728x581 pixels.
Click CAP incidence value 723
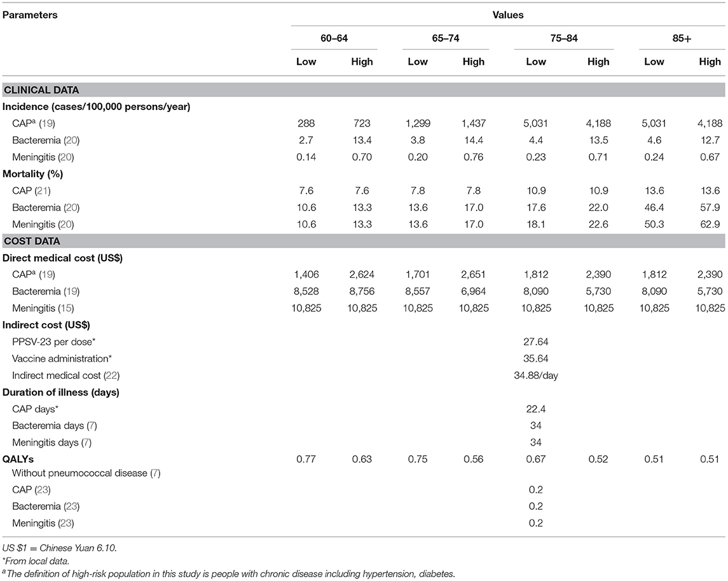[362, 123]
